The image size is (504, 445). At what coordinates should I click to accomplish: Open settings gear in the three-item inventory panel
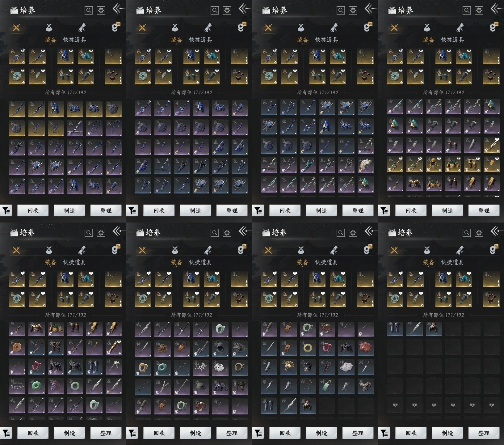coord(479,233)
